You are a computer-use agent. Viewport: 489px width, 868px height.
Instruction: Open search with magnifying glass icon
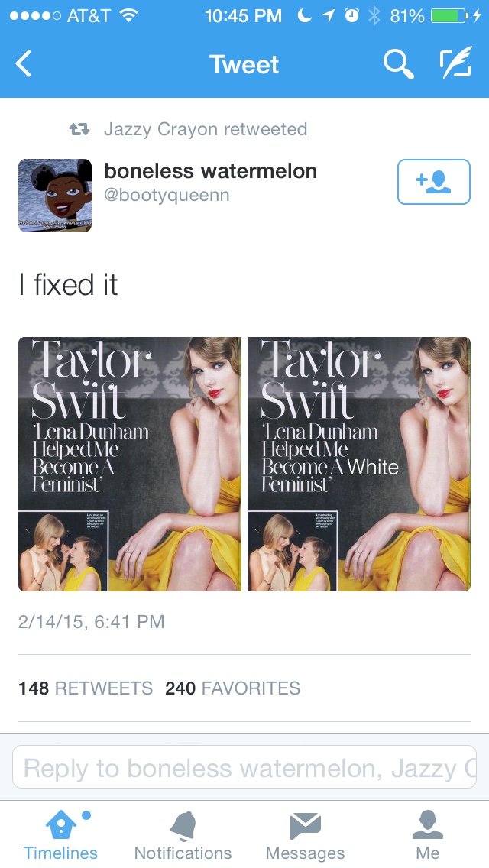coord(398,64)
